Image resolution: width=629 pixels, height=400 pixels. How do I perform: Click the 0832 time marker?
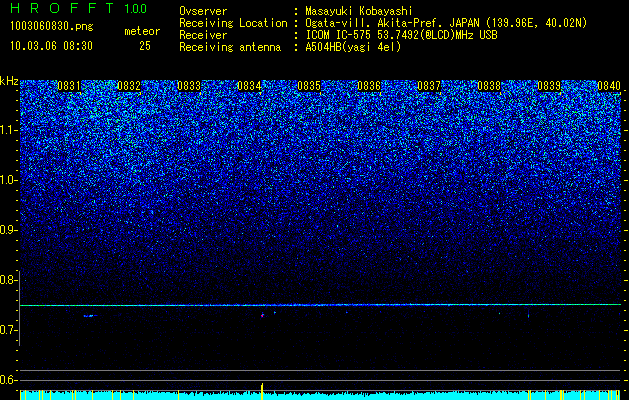(129, 86)
